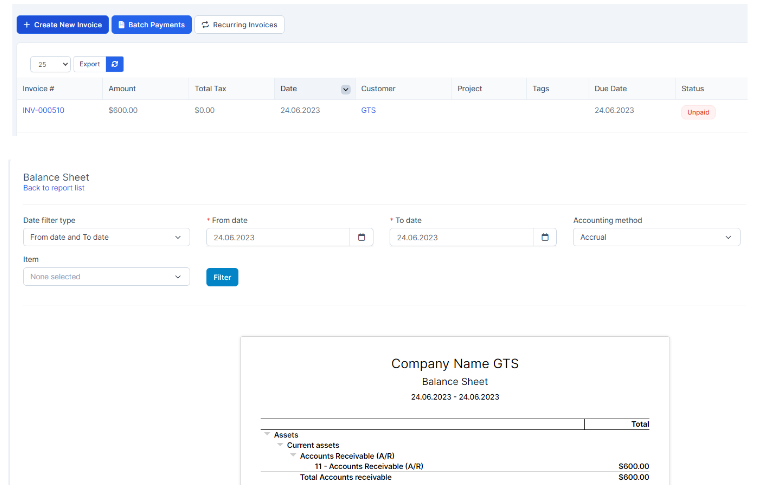Click the Unpaid status badge
The height and width of the screenshot is (492, 758).
click(698, 112)
